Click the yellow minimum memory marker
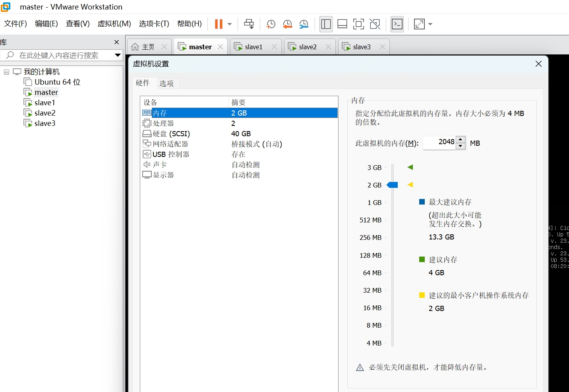 410,185
